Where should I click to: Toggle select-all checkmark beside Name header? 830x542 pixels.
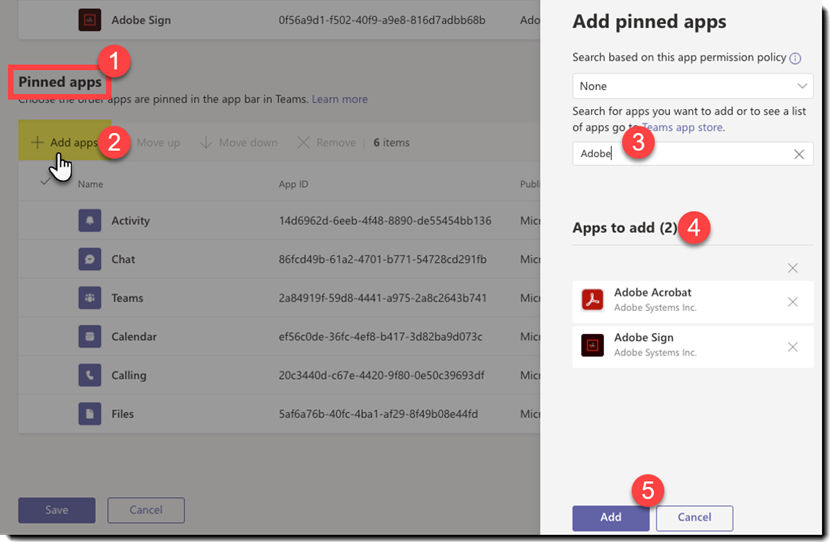pos(46,182)
